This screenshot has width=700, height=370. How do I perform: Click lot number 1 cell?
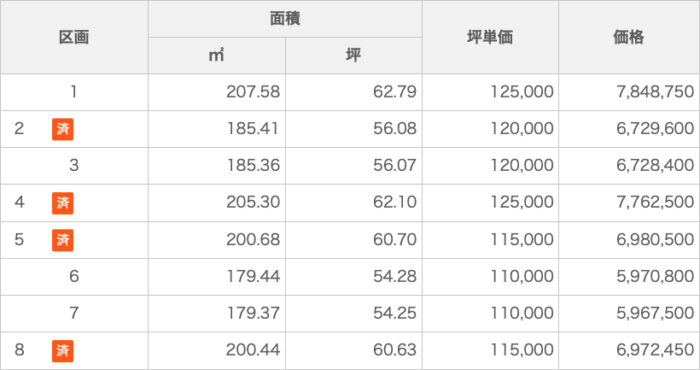tap(74, 92)
